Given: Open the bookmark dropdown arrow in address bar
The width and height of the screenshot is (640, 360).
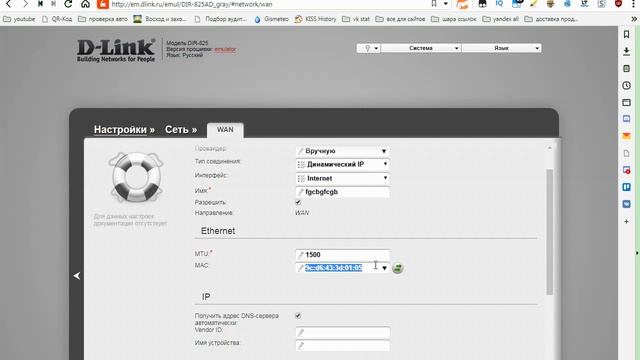Looking at the screenshot, I should [x=445, y=4].
